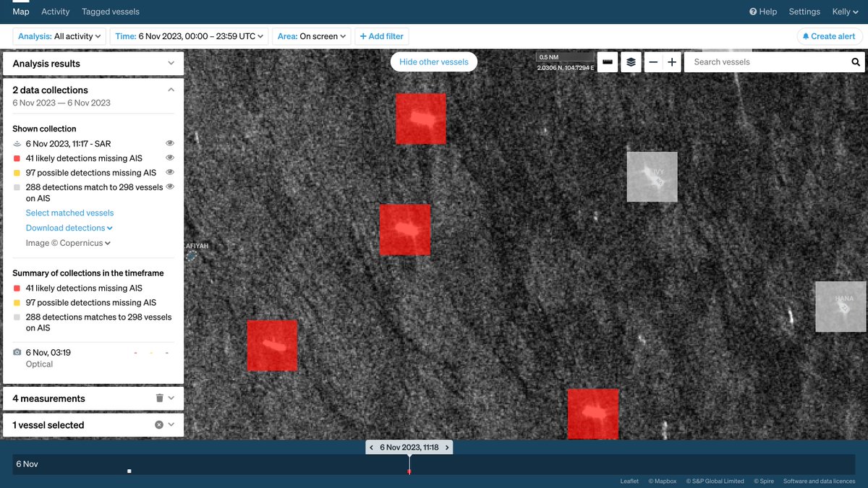The width and height of the screenshot is (868, 488).
Task: Click grey swatch in Summary section
Action: click(x=17, y=317)
